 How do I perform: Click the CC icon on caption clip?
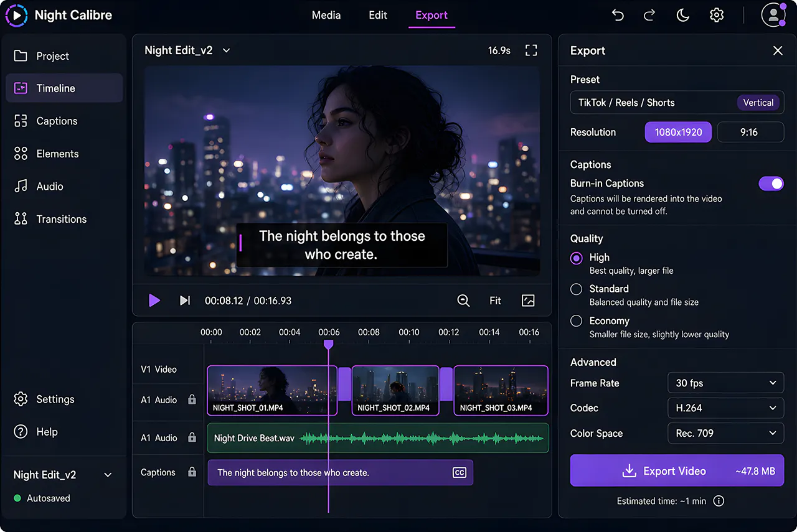[459, 473]
